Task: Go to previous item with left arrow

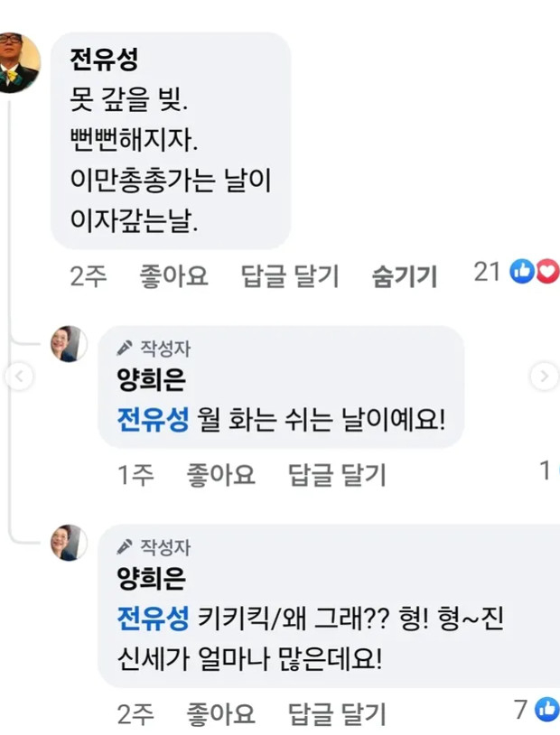Action: 20,377
